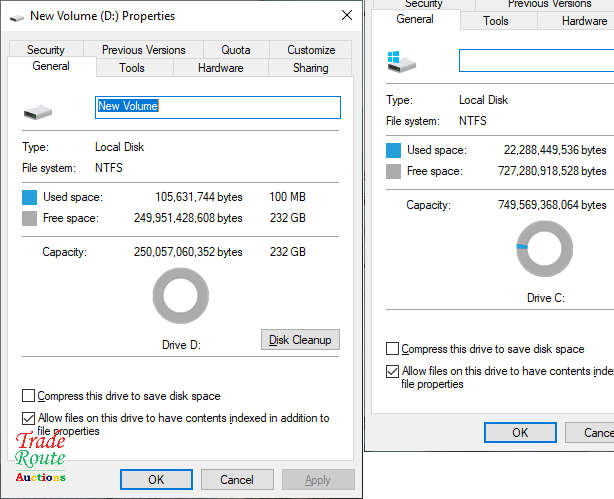Click the New Volume name text field
Viewport: 614px width, 499px height.
[x=217, y=106]
